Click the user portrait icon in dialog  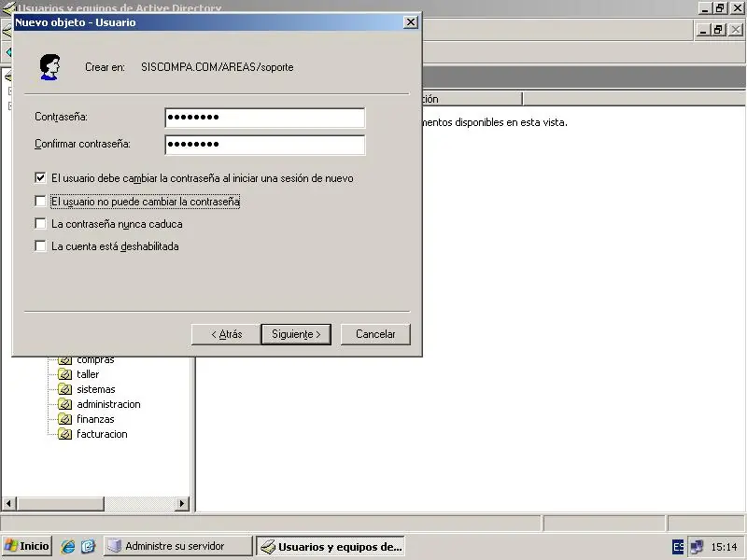click(x=49, y=66)
